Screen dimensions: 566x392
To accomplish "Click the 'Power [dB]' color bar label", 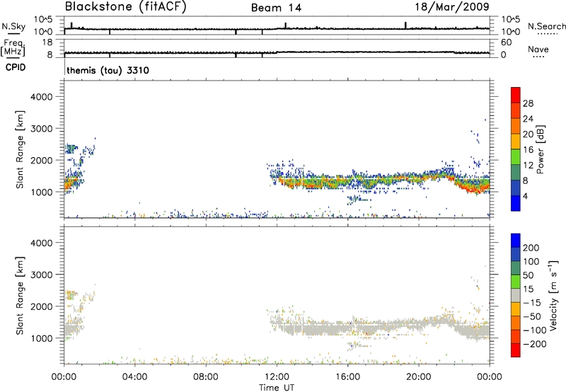I will pos(541,149).
